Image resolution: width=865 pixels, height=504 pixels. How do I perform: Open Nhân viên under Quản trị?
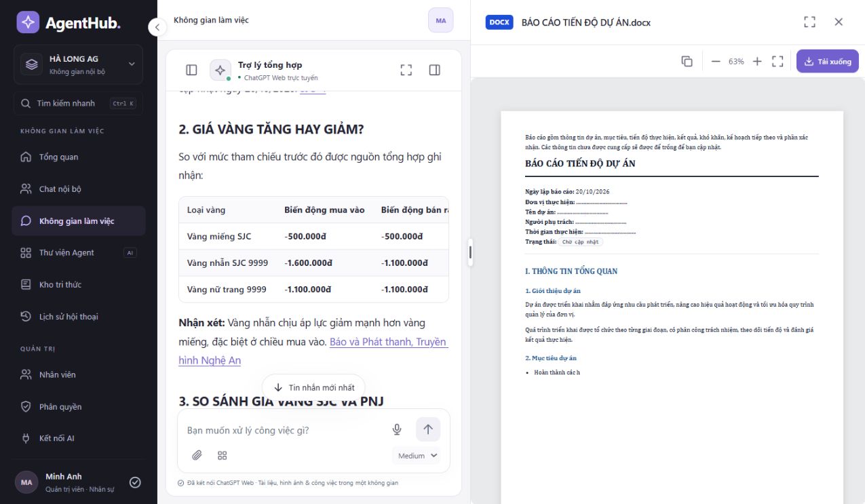coord(79,374)
